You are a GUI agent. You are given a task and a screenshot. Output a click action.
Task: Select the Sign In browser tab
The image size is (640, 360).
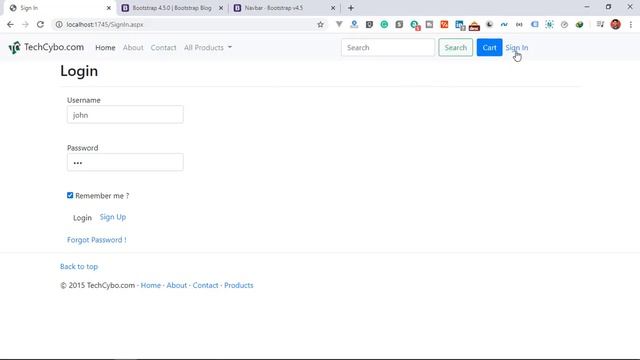coord(59,8)
